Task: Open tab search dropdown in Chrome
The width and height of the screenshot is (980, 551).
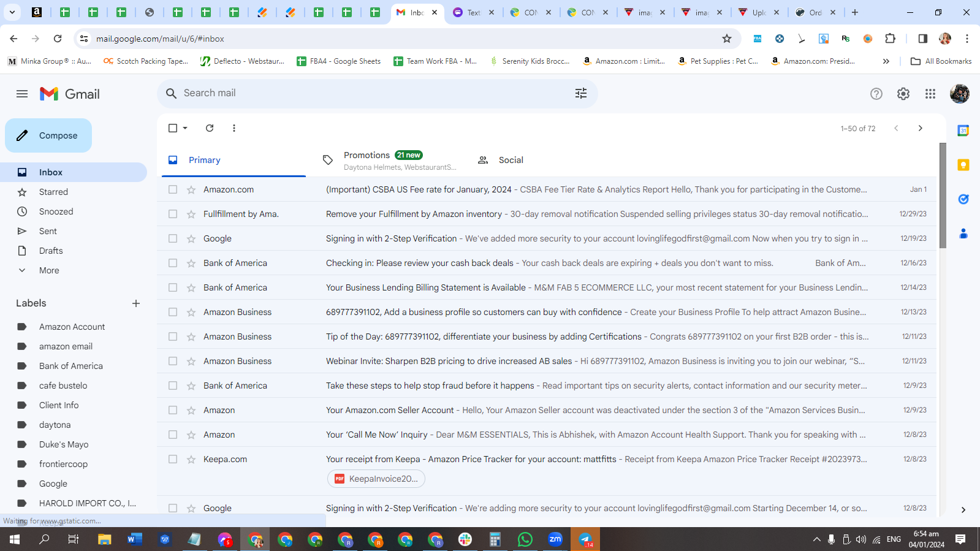Action: coord(12,12)
